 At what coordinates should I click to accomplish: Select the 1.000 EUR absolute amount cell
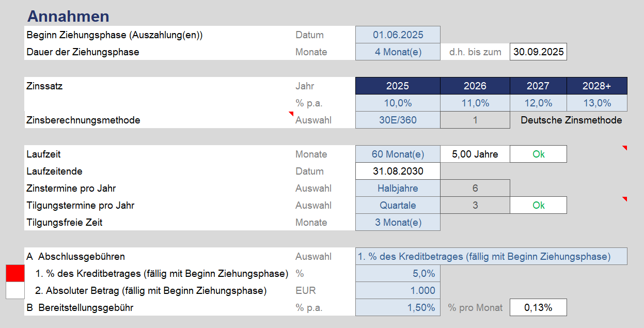[x=398, y=291]
